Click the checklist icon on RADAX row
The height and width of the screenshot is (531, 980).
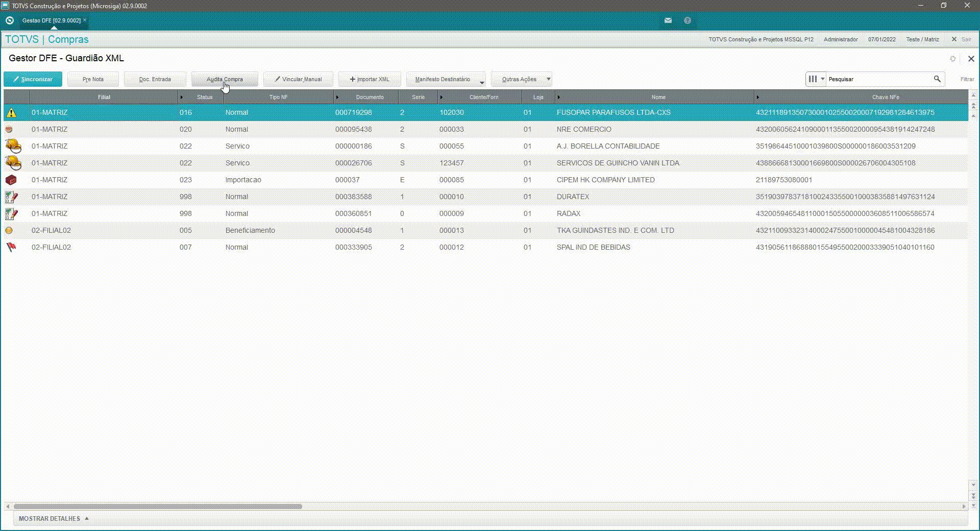click(11, 213)
